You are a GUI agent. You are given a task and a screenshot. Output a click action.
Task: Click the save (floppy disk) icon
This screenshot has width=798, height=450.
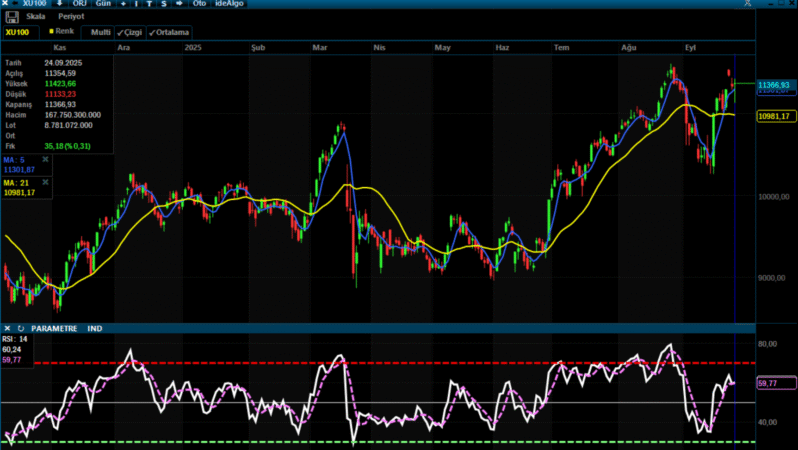pyautogui.click(x=12, y=17)
